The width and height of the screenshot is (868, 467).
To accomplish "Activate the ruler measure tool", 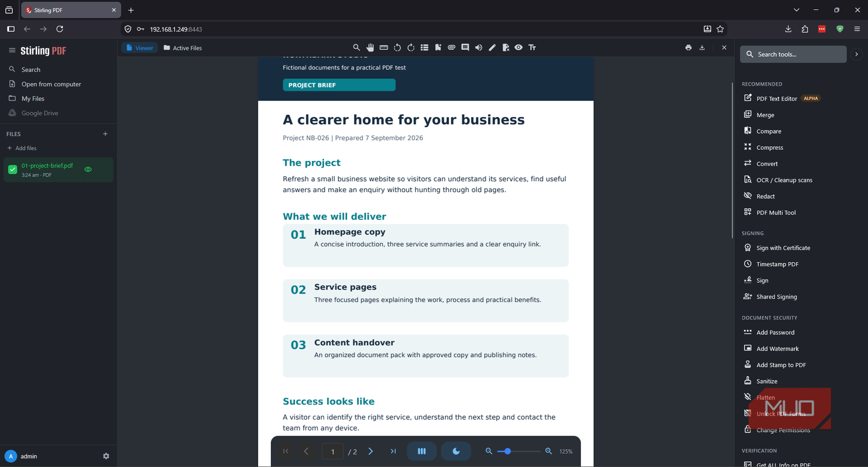I will [384, 47].
